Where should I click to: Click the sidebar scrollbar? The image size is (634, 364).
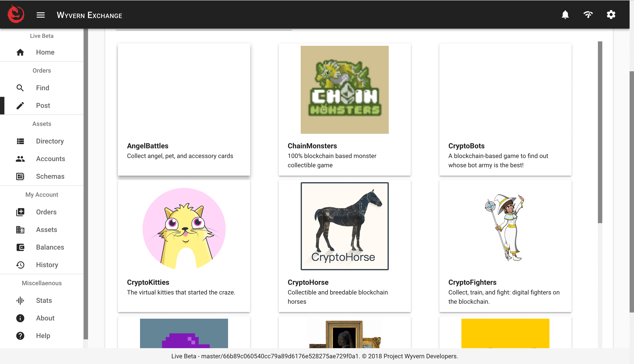pos(86,184)
